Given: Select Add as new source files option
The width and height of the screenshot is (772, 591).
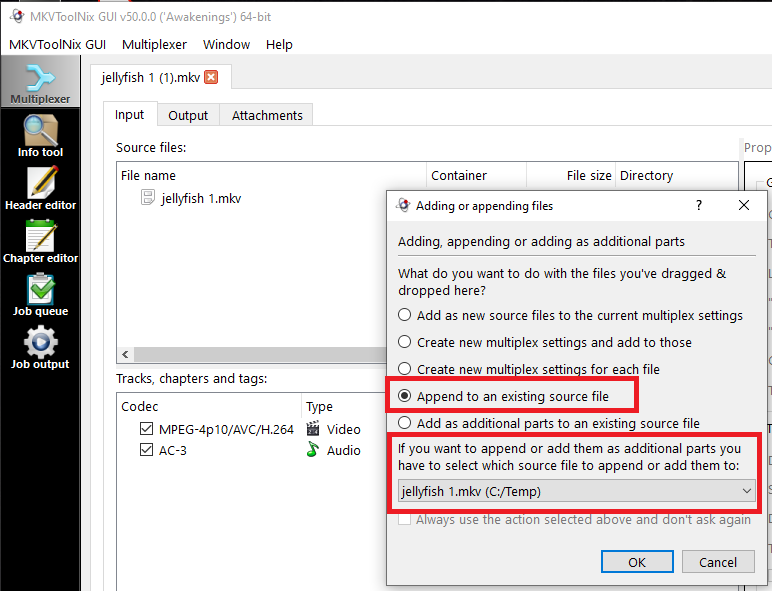Looking at the screenshot, I should pos(405,315).
